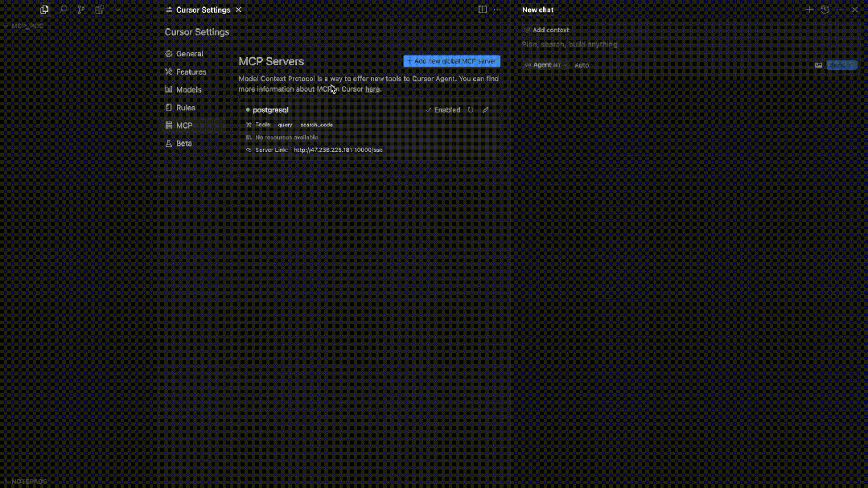868x488 pixels.
Task: Refresh the postgresql MCP server
Action: 471,109
